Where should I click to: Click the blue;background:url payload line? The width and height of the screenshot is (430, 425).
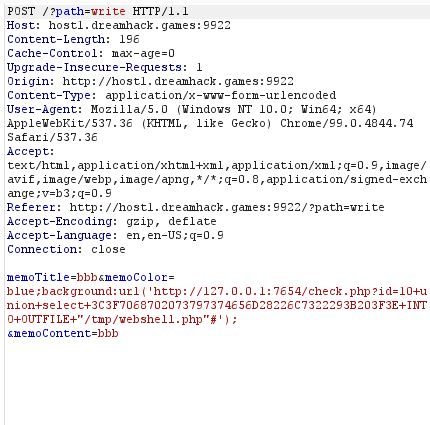tap(217, 292)
